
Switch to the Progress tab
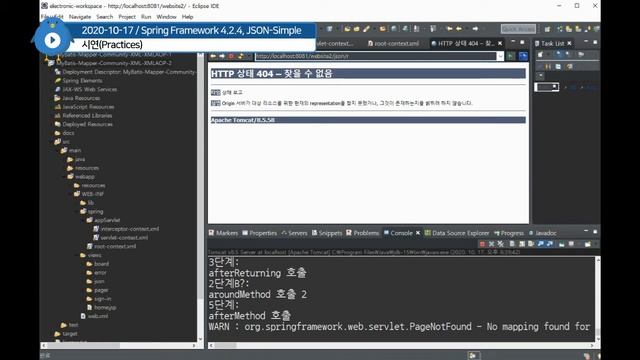[x=509, y=233]
